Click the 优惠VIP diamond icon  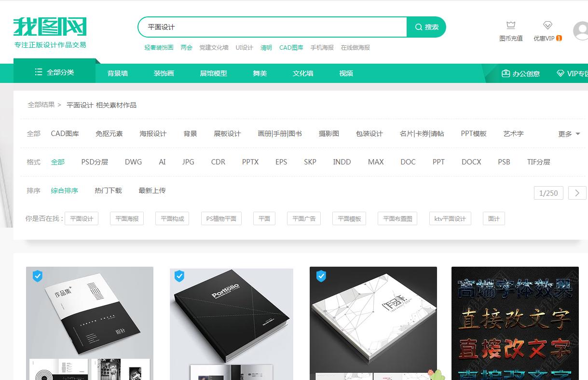547,25
